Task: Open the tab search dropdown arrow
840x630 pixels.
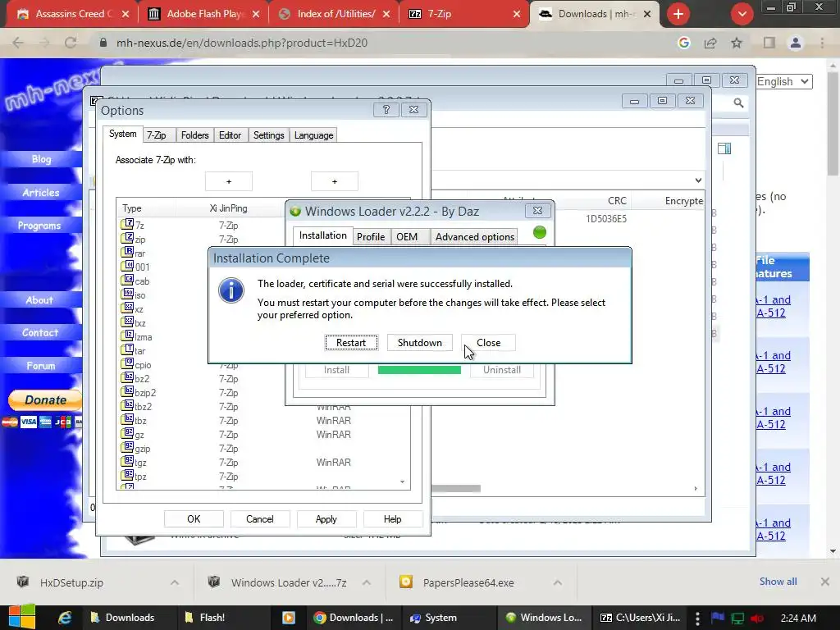Action: pyautogui.click(x=742, y=14)
